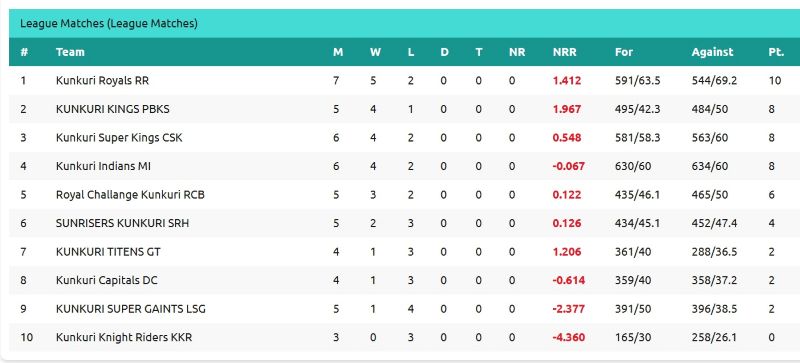
Task: Click the NRR column header
Action: (x=564, y=52)
